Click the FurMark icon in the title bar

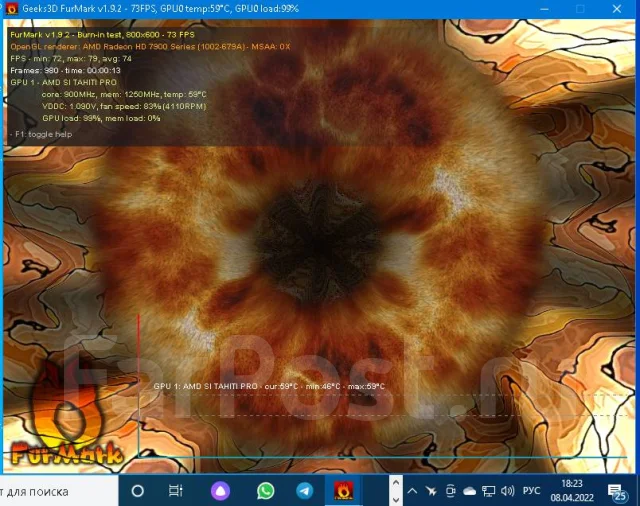click(12, 8)
